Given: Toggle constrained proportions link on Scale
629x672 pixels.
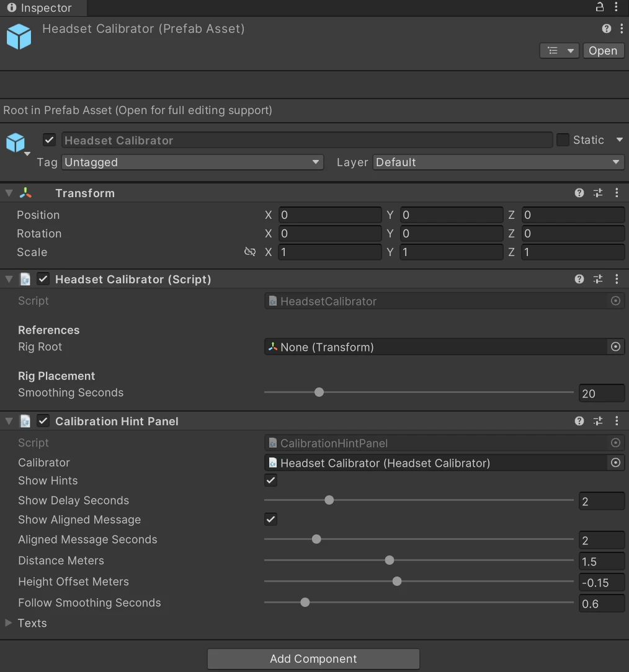Looking at the screenshot, I should pyautogui.click(x=249, y=252).
